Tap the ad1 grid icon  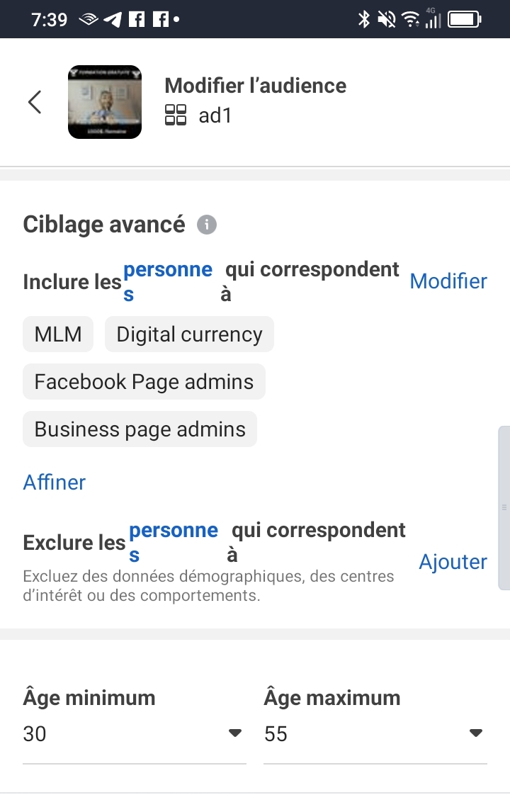point(176,115)
